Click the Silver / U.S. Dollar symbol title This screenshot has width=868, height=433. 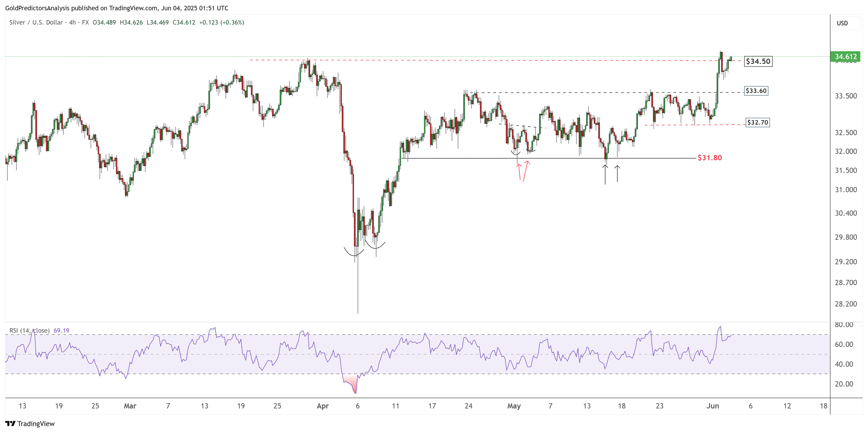click(36, 22)
